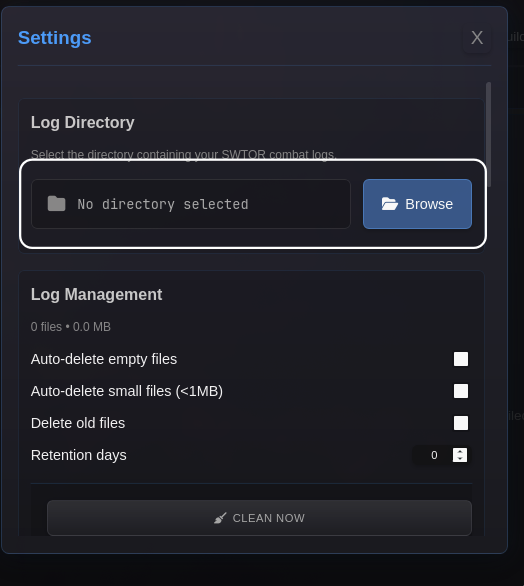Enable Auto-delete empty files checkbox
524x586 pixels.
[460, 359]
